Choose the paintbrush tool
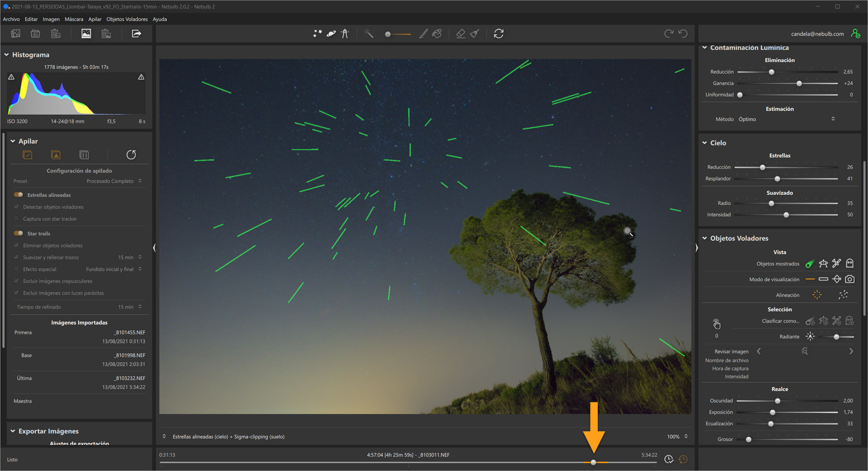 pos(423,33)
